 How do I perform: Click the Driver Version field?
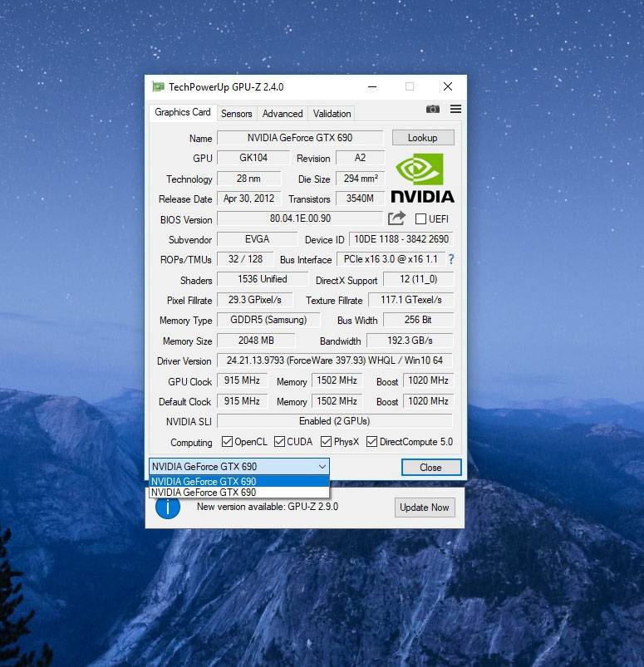335,360
